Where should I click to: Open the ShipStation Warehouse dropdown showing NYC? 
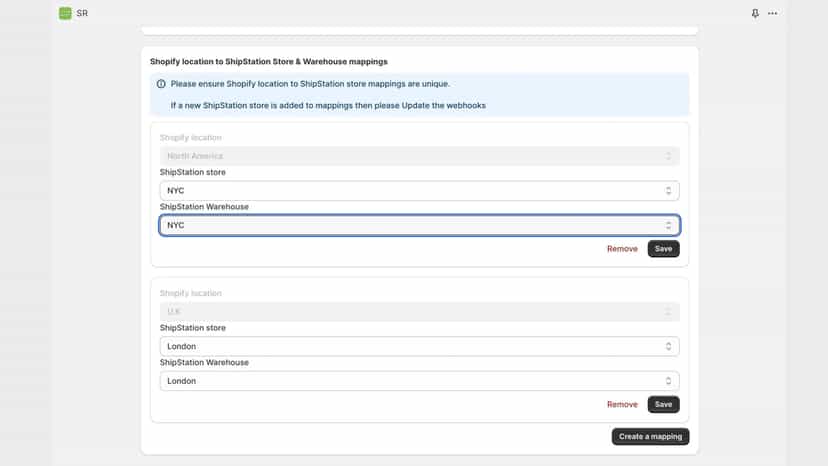419,226
